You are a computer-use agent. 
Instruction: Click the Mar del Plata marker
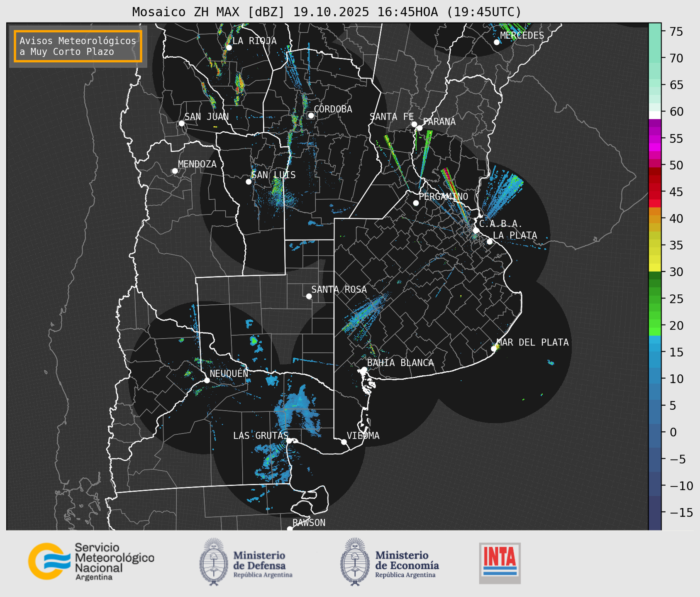[494, 348]
